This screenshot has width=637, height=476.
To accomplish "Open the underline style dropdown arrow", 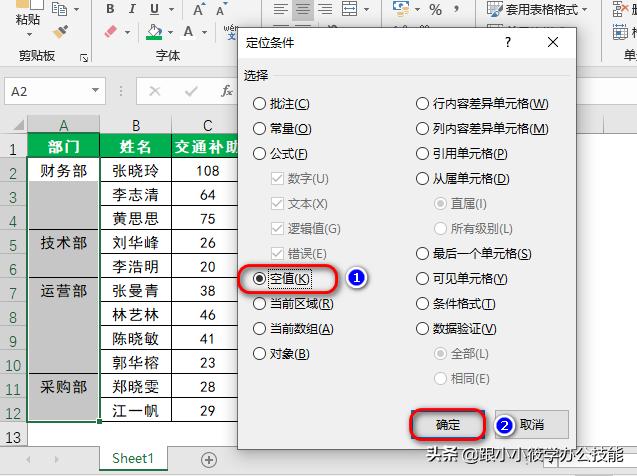I will pyautogui.click(x=171, y=9).
